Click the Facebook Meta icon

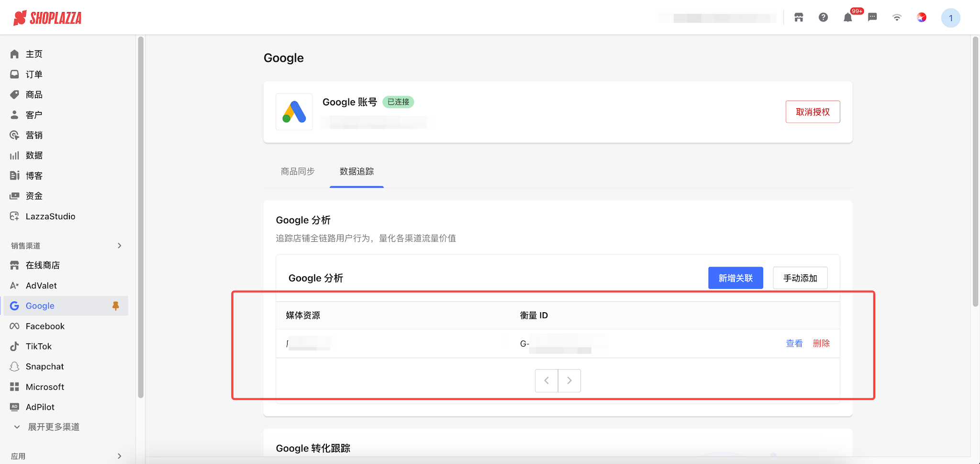tap(14, 326)
